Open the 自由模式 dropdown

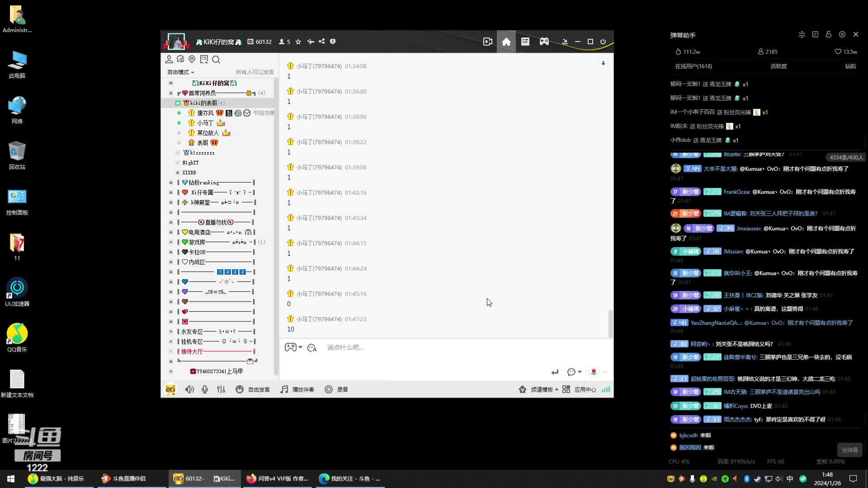181,72
